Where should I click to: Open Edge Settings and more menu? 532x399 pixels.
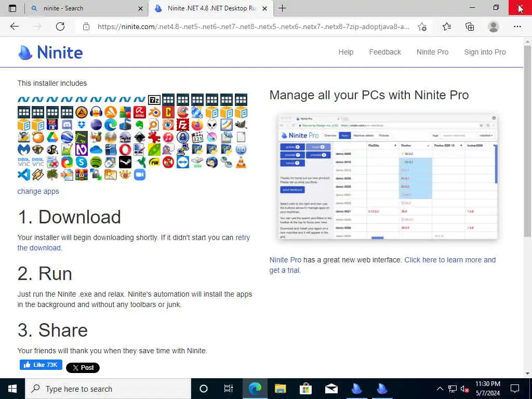517,26
